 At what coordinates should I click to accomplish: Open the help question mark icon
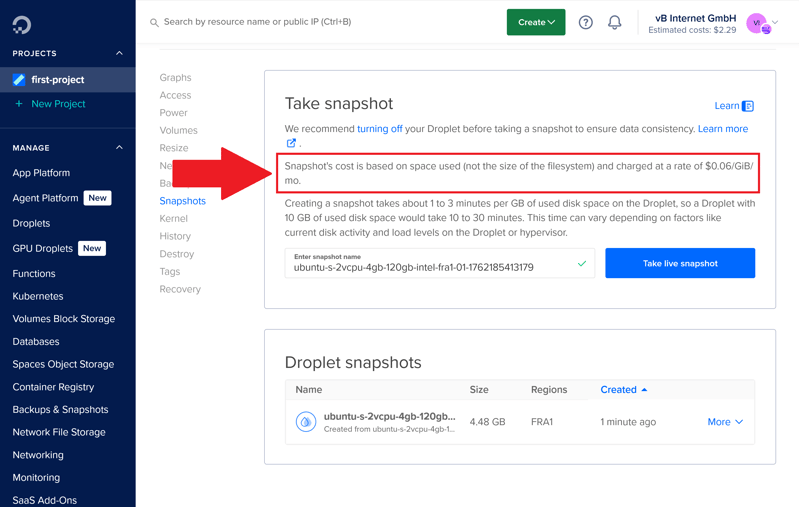click(x=586, y=22)
